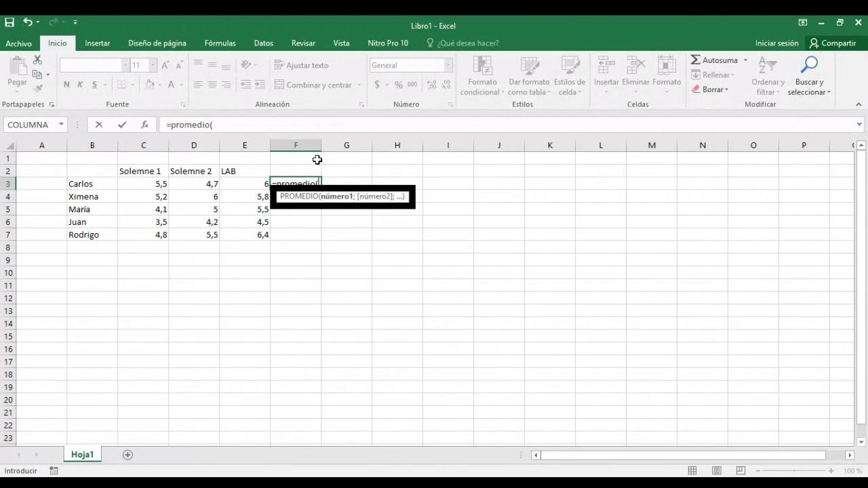Click Iniciar sesión link
Viewport: 868px width, 488px height.
pos(776,43)
